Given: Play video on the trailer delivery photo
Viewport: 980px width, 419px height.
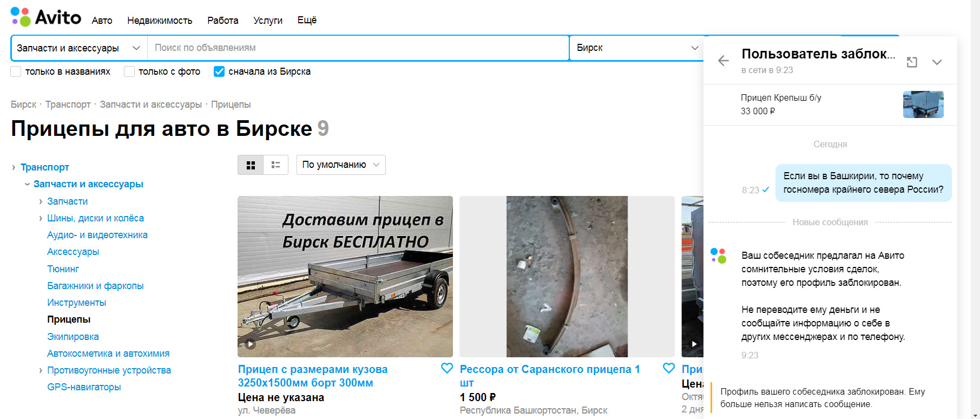Looking at the screenshot, I should (251, 344).
